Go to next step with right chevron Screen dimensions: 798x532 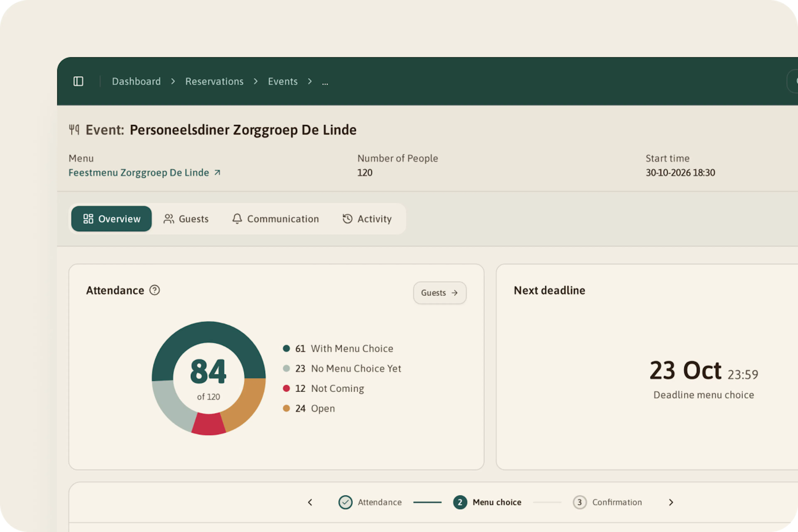coord(671,502)
